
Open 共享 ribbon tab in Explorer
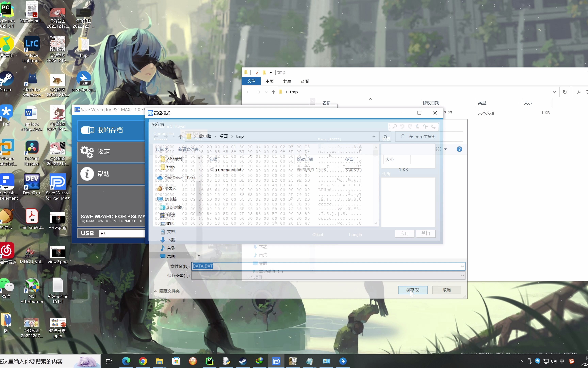point(287,81)
